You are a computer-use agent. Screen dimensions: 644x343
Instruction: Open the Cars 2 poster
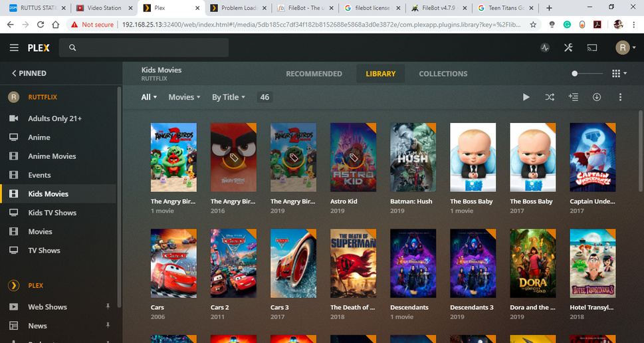pos(233,263)
